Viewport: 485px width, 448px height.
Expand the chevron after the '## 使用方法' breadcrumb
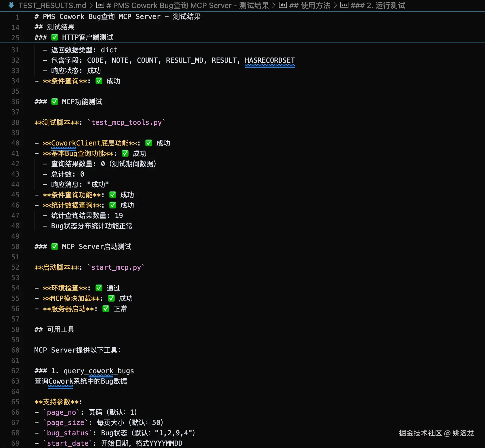click(335, 5)
